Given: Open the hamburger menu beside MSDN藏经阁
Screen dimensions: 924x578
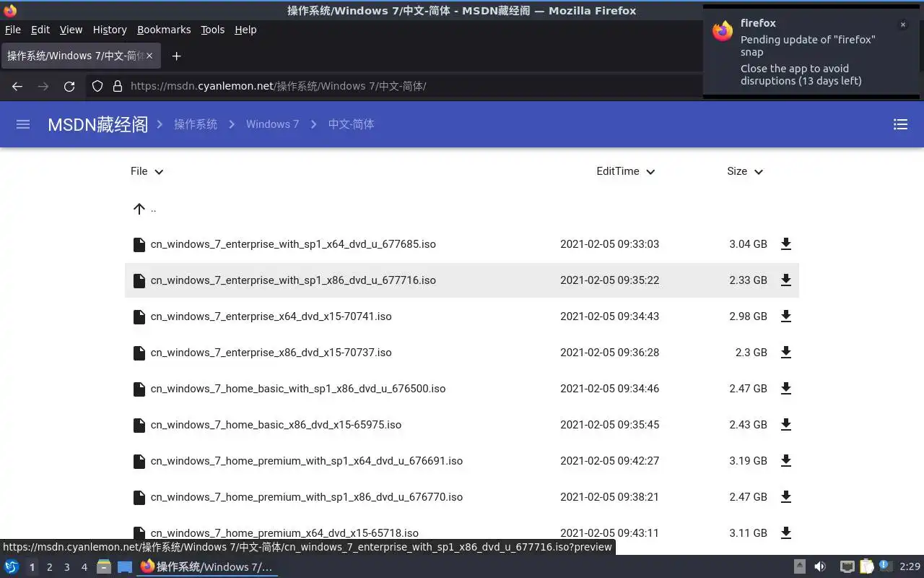Looking at the screenshot, I should 23,124.
